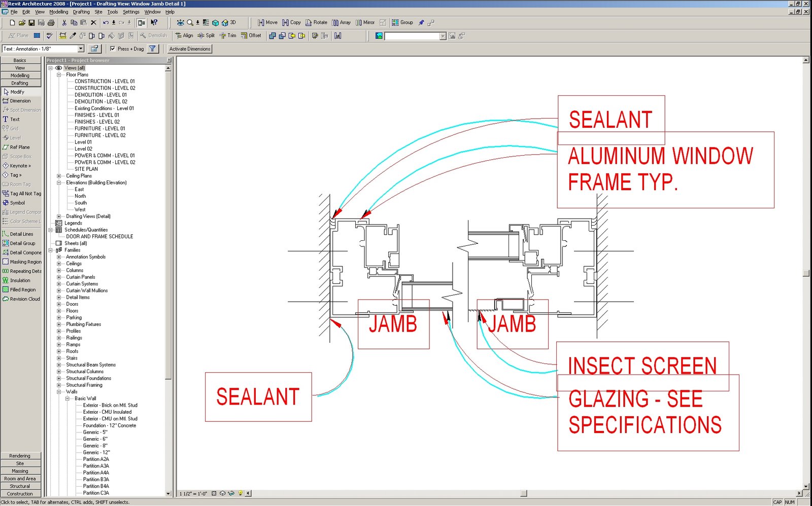The width and height of the screenshot is (812, 506).
Task: Select the Split tool
Action: point(206,36)
